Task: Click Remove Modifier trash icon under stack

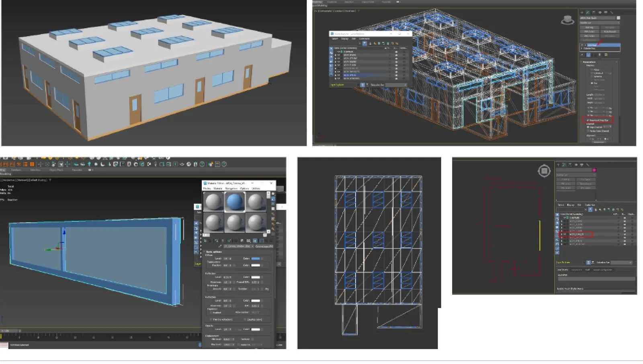Action: point(600,55)
